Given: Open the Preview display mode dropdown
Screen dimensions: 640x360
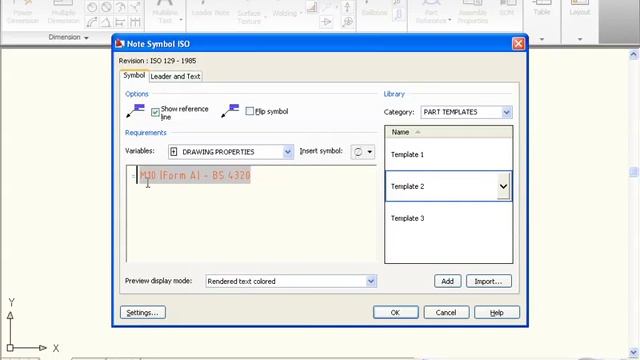Looking at the screenshot, I should coord(371,281).
